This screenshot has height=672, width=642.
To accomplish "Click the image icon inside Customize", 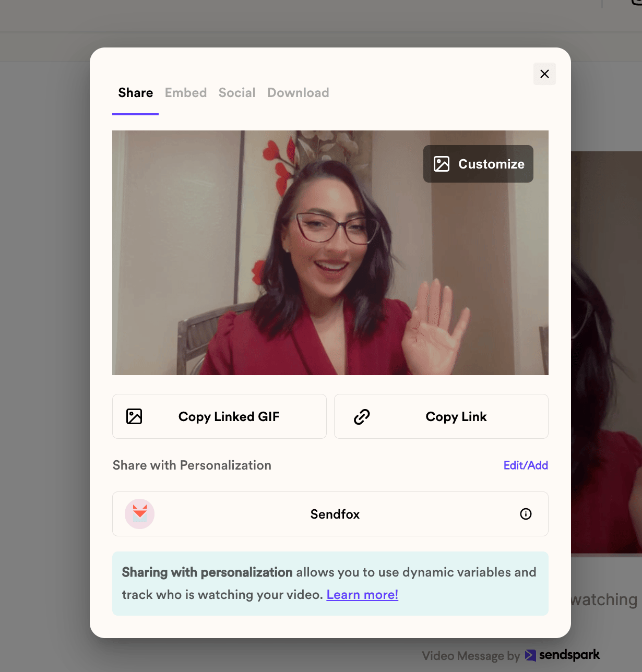I will [442, 164].
